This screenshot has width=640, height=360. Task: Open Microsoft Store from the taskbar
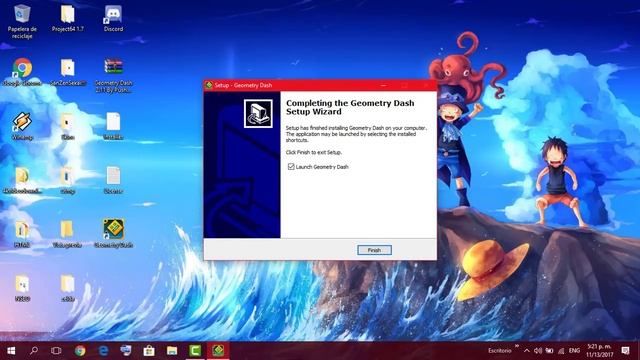coord(149,351)
